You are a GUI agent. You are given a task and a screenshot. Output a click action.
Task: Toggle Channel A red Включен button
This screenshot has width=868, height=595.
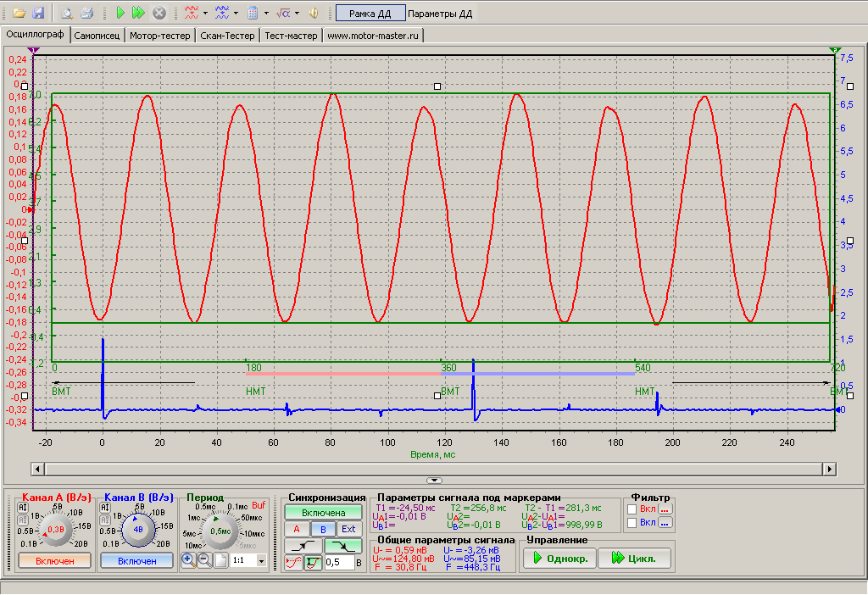55,561
